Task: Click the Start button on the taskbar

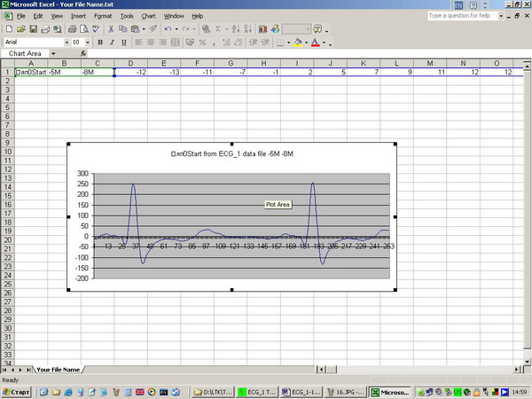Action: [16, 392]
